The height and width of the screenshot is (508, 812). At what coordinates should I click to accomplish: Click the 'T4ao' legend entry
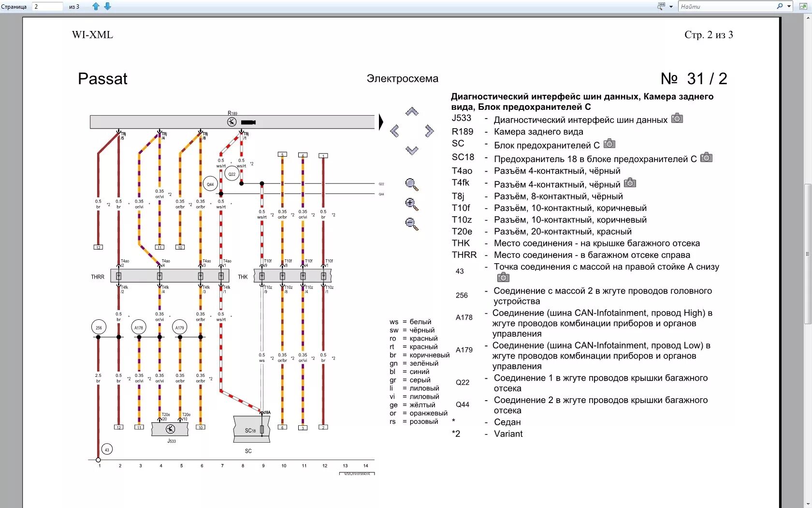[462, 171]
